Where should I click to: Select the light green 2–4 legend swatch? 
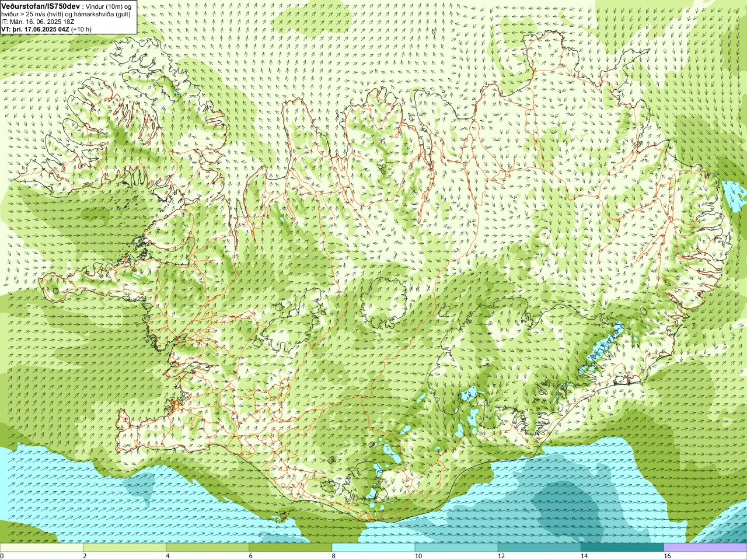(124, 548)
